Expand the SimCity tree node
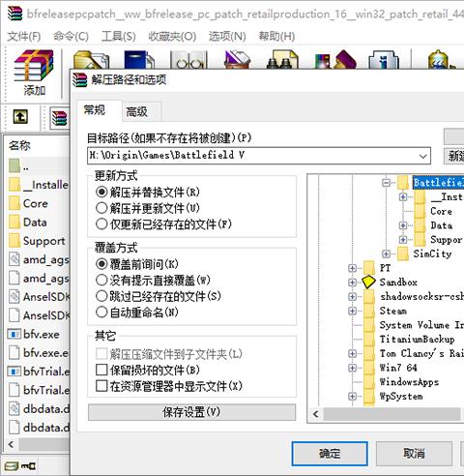This screenshot has height=476, width=464. [x=386, y=253]
